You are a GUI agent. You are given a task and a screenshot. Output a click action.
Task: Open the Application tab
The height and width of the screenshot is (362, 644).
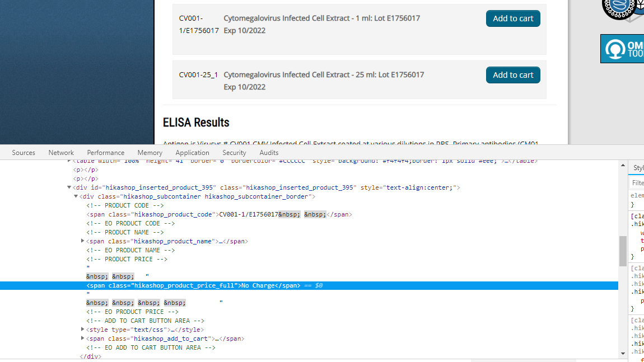[x=192, y=153]
